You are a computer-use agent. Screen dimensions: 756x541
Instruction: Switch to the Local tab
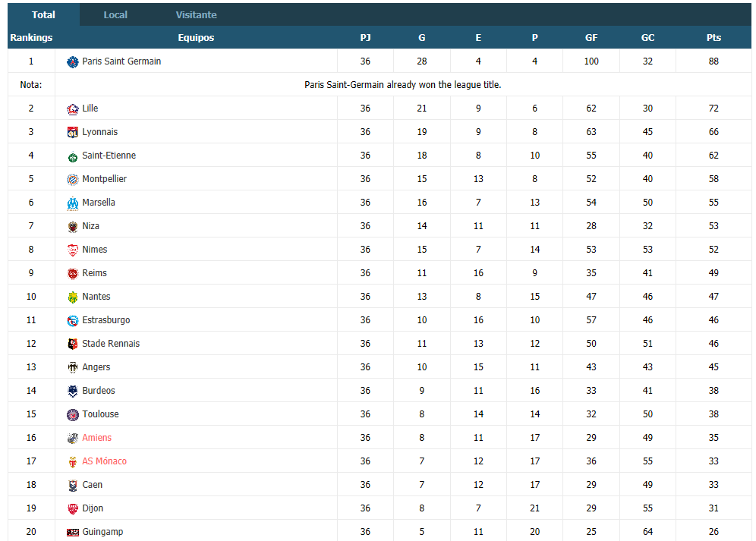click(x=115, y=15)
